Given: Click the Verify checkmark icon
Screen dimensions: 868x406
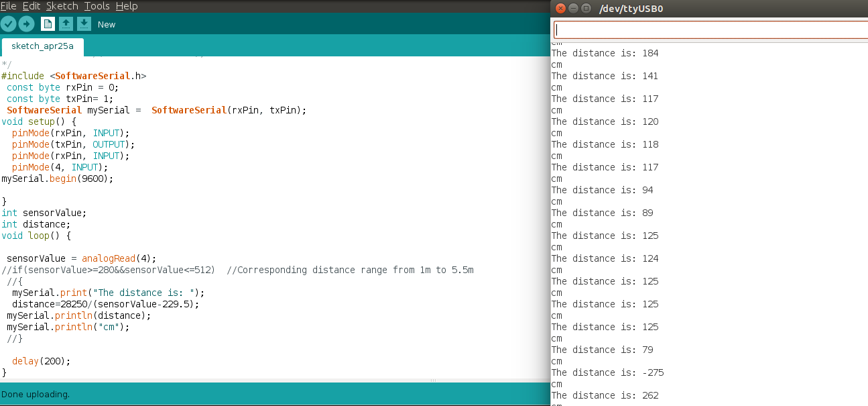Looking at the screenshot, I should [x=8, y=24].
